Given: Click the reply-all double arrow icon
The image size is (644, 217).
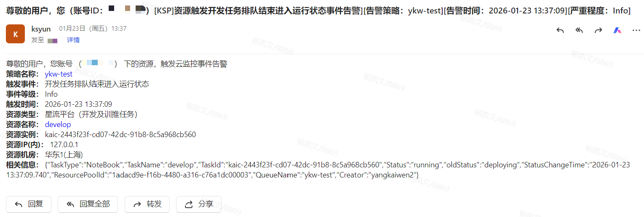Looking at the screenshot, I should click(579, 30).
